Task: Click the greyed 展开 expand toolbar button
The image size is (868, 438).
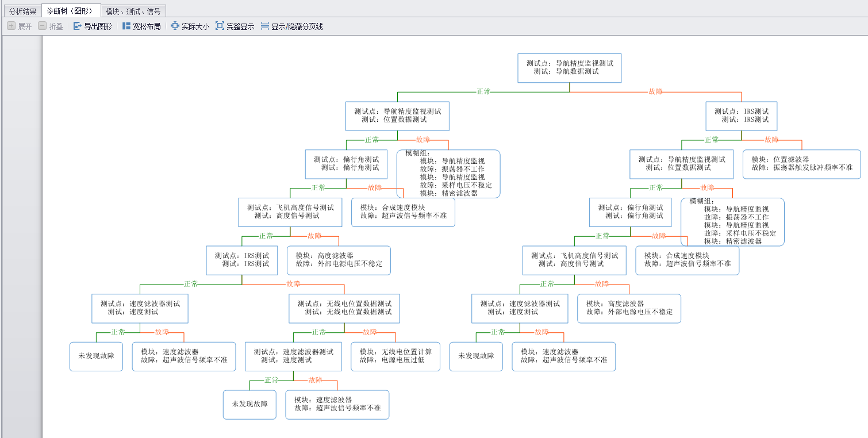Action: 20,26
